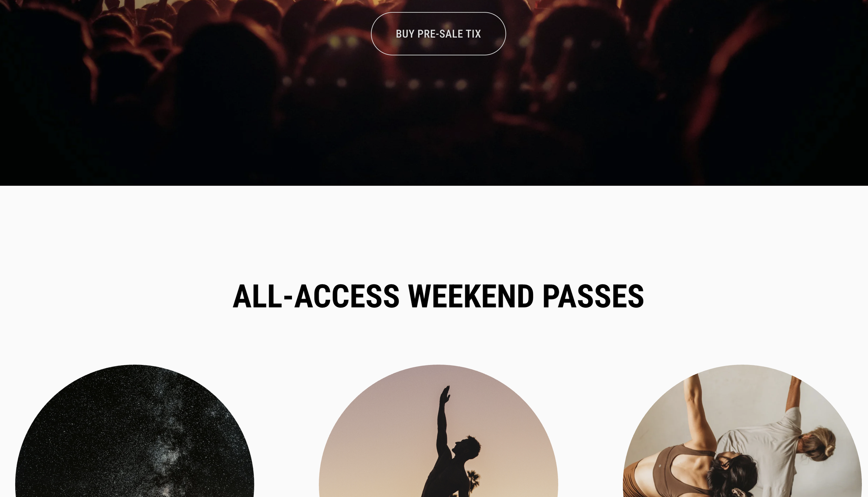Click the BUY PRE-SALE TIX button

438,34
